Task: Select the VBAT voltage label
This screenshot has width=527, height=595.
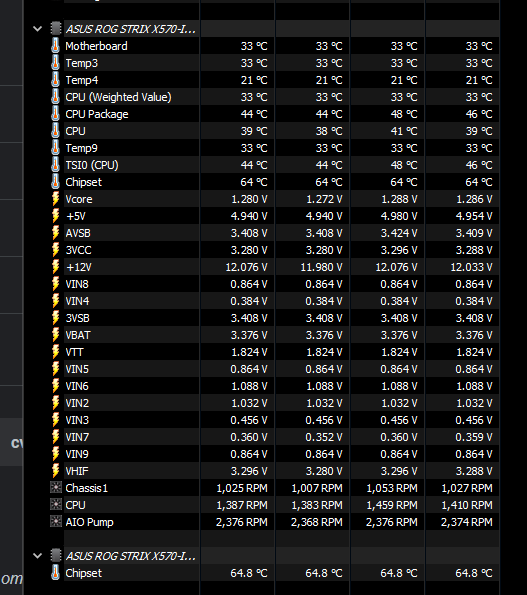Action: [x=78, y=335]
